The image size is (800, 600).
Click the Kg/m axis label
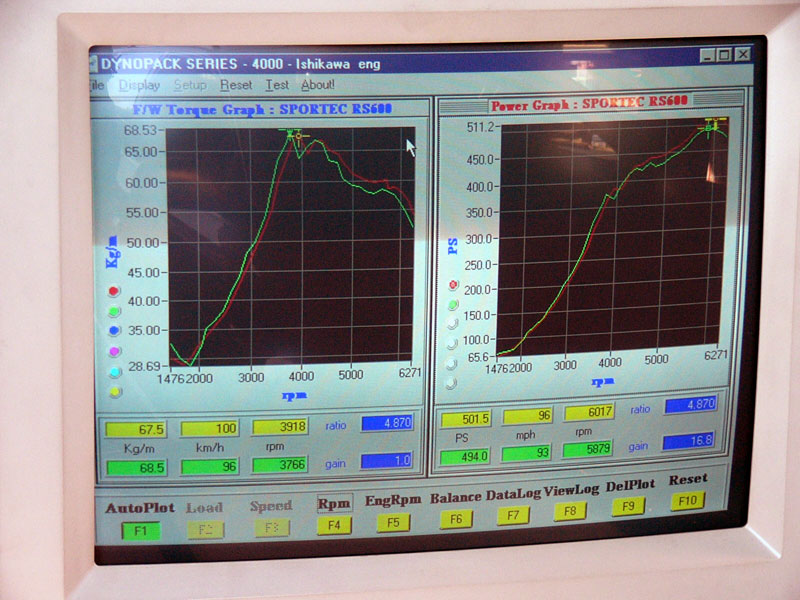[x=112, y=252]
